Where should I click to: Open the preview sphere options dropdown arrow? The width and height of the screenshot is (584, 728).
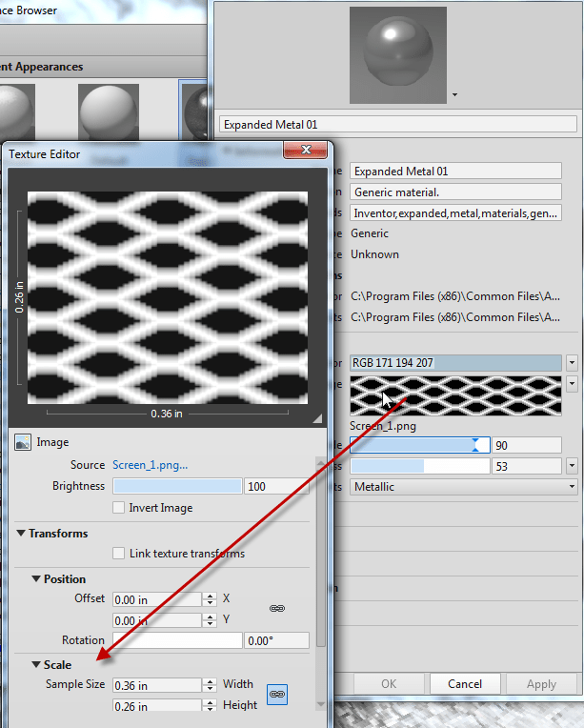coord(455,94)
